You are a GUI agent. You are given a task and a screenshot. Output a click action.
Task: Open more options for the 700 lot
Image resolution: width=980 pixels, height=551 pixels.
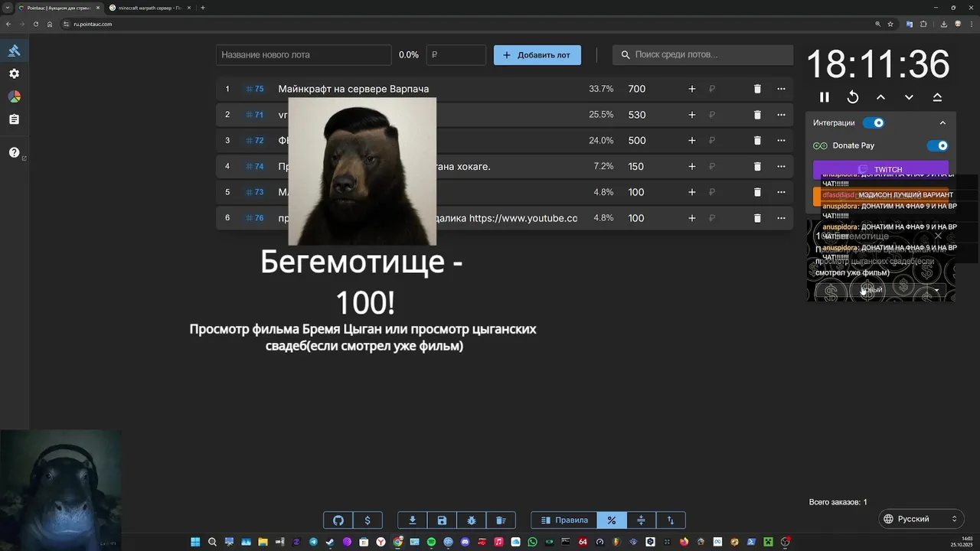point(781,89)
